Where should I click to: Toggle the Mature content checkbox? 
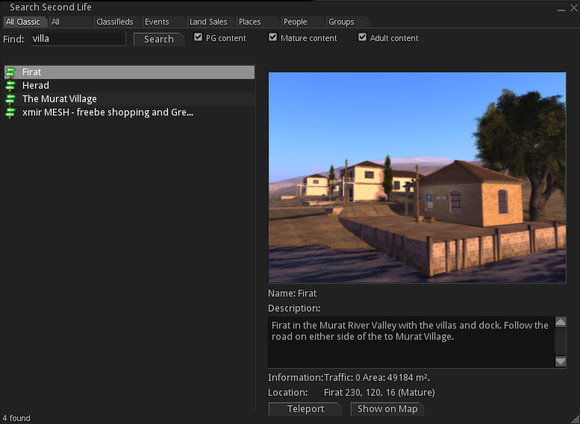click(273, 37)
